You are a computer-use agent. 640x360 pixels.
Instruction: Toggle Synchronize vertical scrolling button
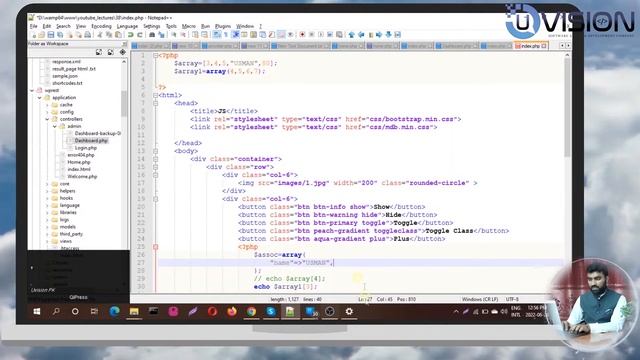click(195, 35)
